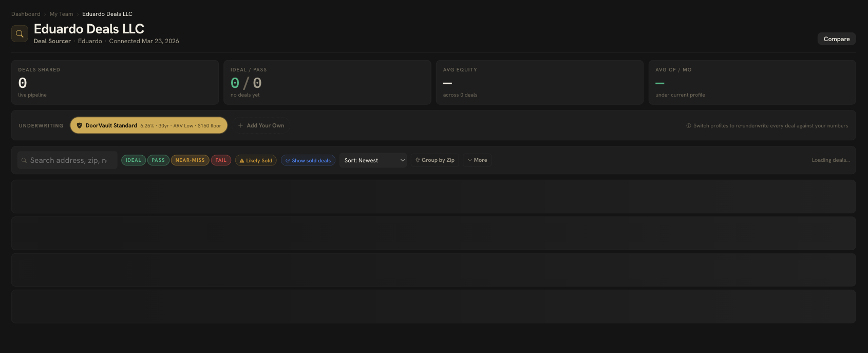Screen dimensions: 868x353
Task: Click the Eduardo Deals LLC page title
Action: pyautogui.click(x=89, y=29)
